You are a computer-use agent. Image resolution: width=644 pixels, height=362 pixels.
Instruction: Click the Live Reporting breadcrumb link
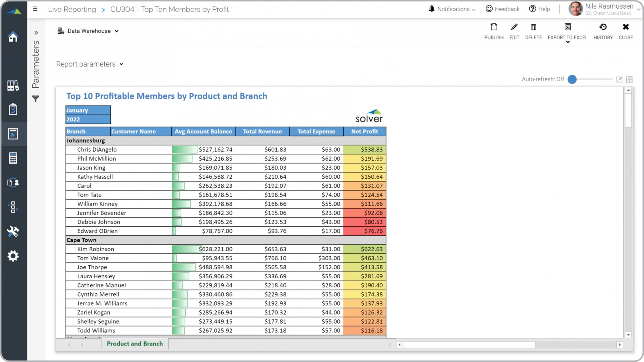click(x=72, y=9)
